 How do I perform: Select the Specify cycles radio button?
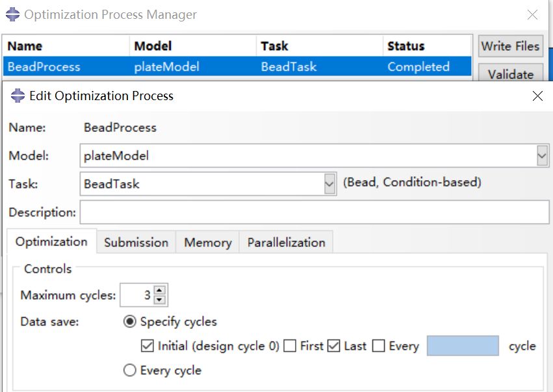click(x=130, y=321)
